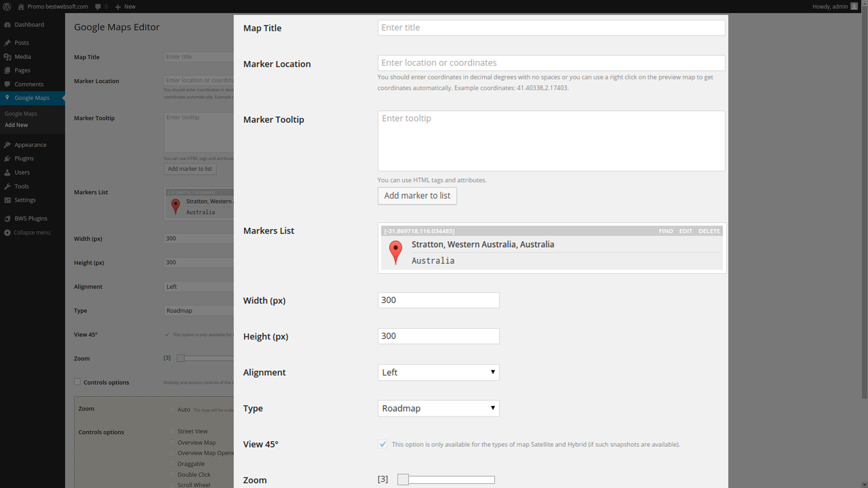Click the Posts pin icon
This screenshot has height=488, width=868.
(x=7, y=42)
